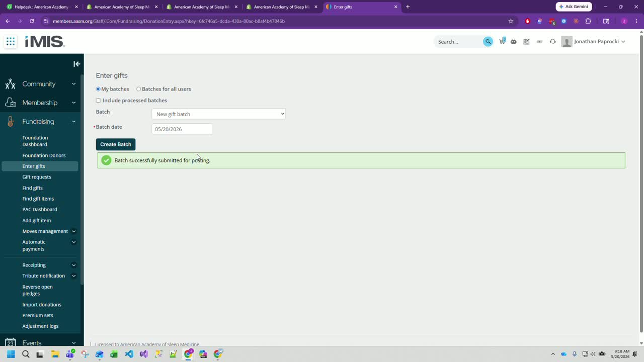Click the header icon left of the headset
Screen dimensions: 644x362
(x=539, y=42)
